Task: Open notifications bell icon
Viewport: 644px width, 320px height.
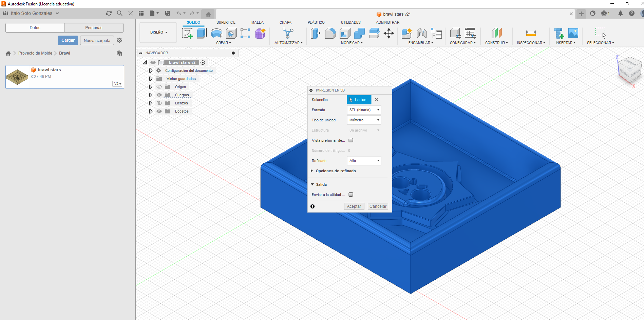Action: pos(620,13)
